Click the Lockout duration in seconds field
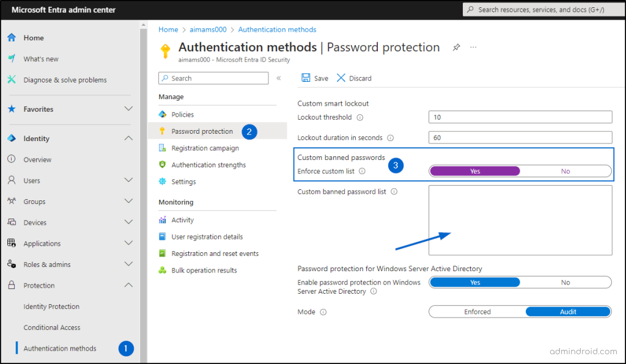Screen dimensions: 626x364 [520, 137]
